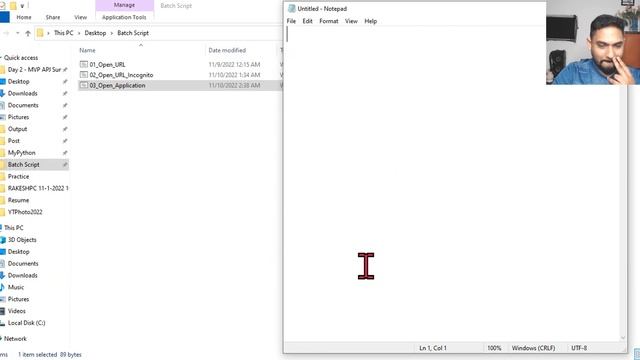Click Desktop in address breadcrumb
The height and width of the screenshot is (360, 640).
pyautogui.click(x=95, y=33)
